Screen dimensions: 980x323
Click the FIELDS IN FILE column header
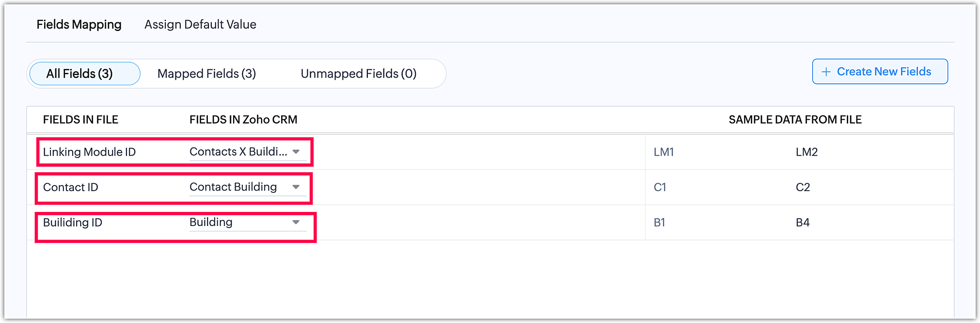click(x=80, y=120)
